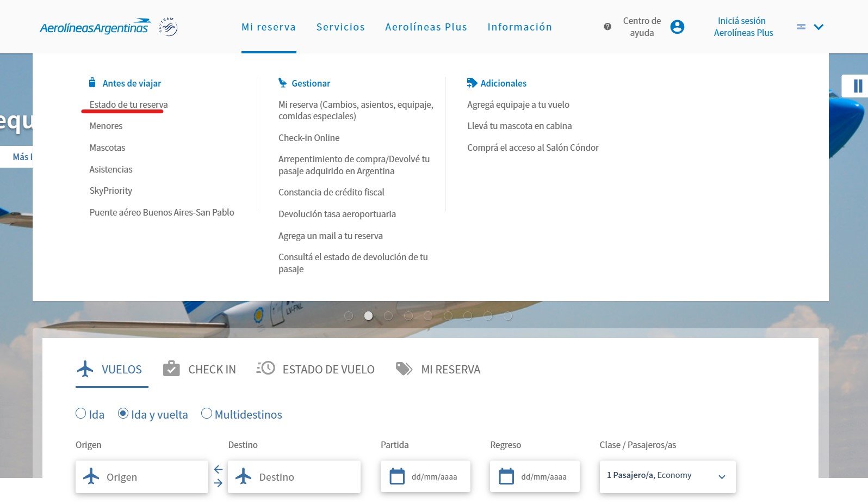Select the third carousel dot
The width and height of the screenshot is (868, 503).
388,316
